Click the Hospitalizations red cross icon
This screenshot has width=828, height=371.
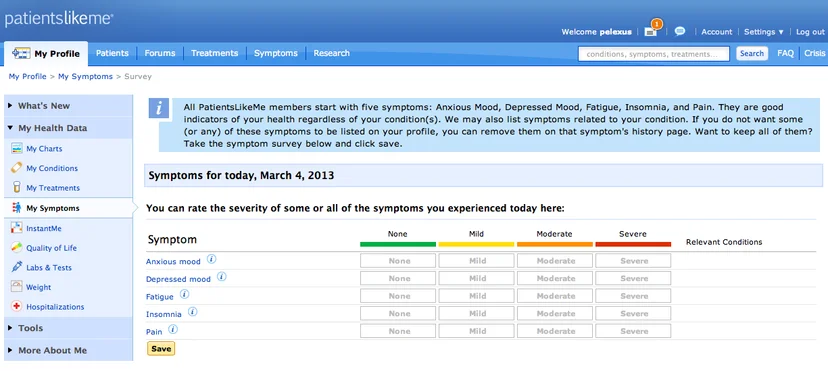(16, 306)
